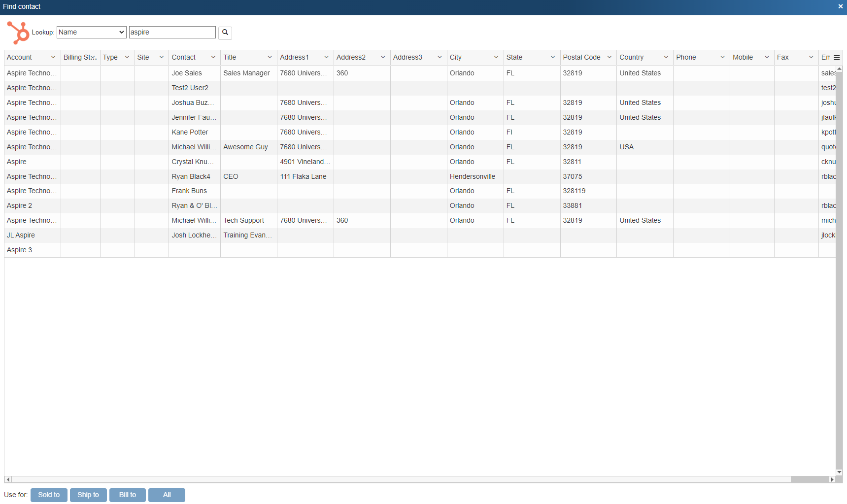Click the Sold to button
The height and width of the screenshot is (504, 847).
49,495
